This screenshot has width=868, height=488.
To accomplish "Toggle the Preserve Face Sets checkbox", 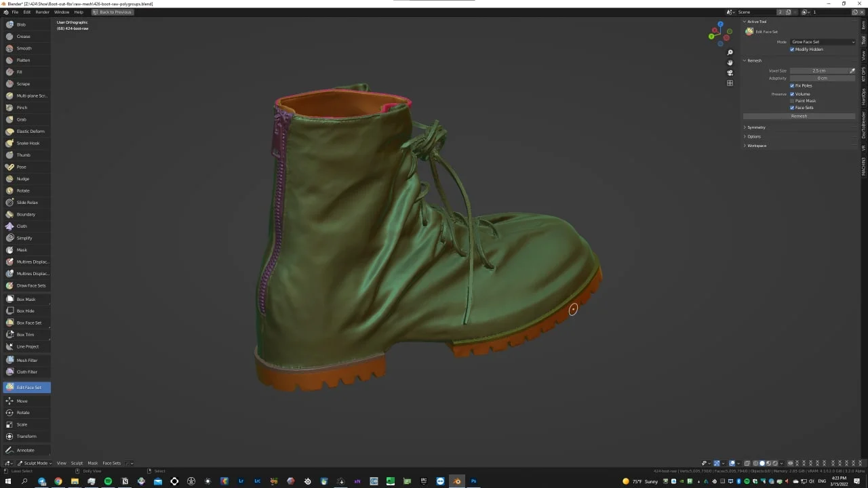I will 792,108.
